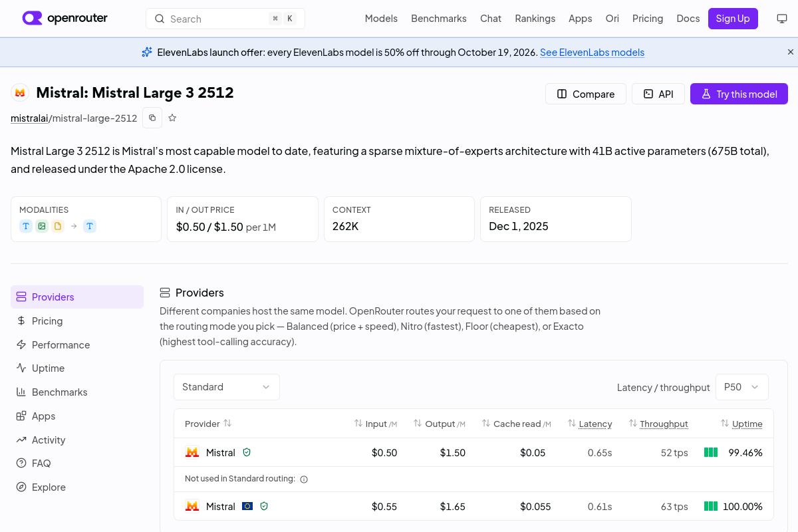Sort the table by the Provider column
Viewport: 798px width, 532px height.
click(x=208, y=424)
